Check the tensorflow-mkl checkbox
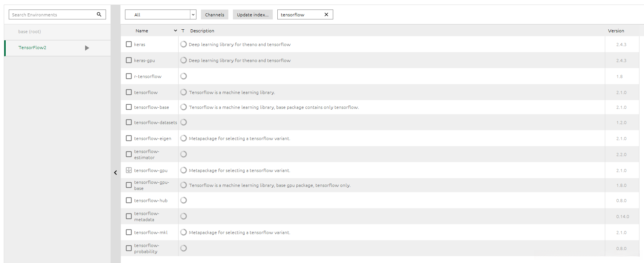Screen dimensions: 644x263 129,232
